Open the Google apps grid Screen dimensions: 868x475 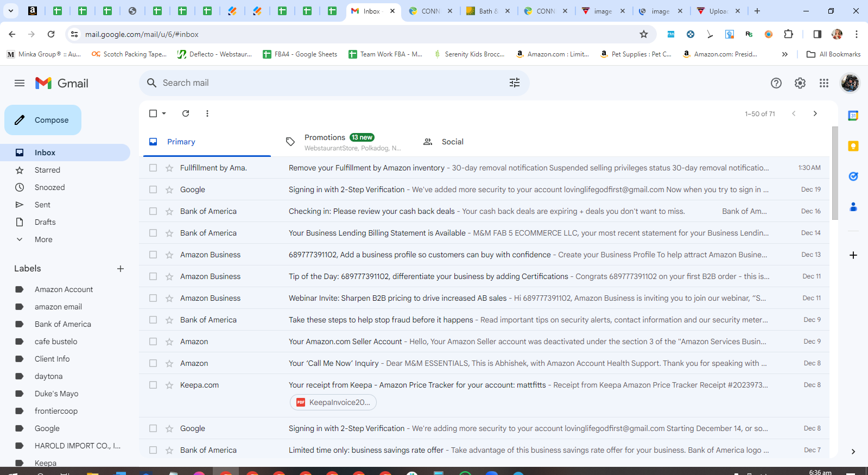pos(824,83)
